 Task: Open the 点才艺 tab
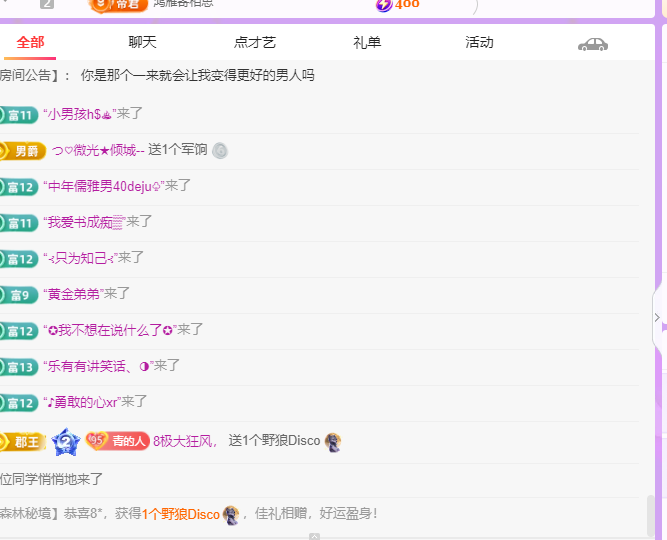(x=255, y=43)
